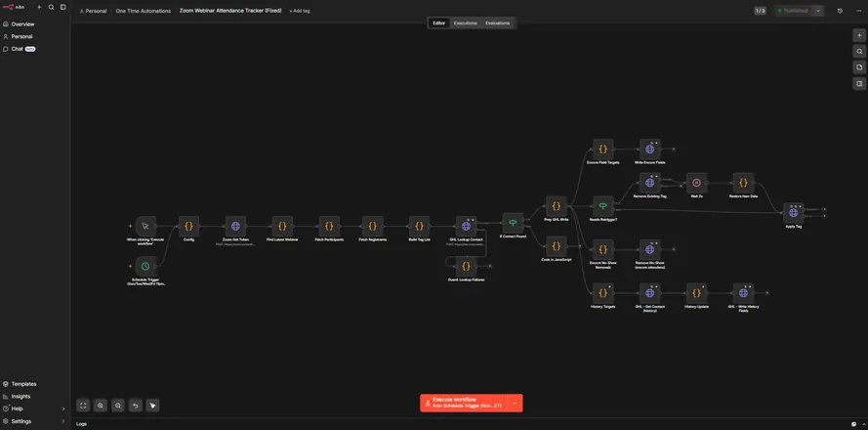Viewport: 868px width, 430px height.
Task: Select the Needs Retrigger? IF node
Action: pos(602,206)
